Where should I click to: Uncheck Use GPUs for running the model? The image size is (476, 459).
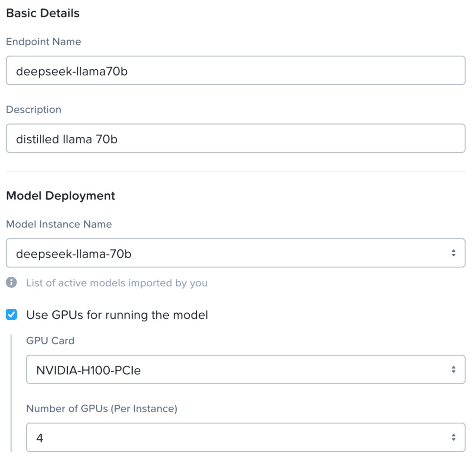tap(12, 315)
